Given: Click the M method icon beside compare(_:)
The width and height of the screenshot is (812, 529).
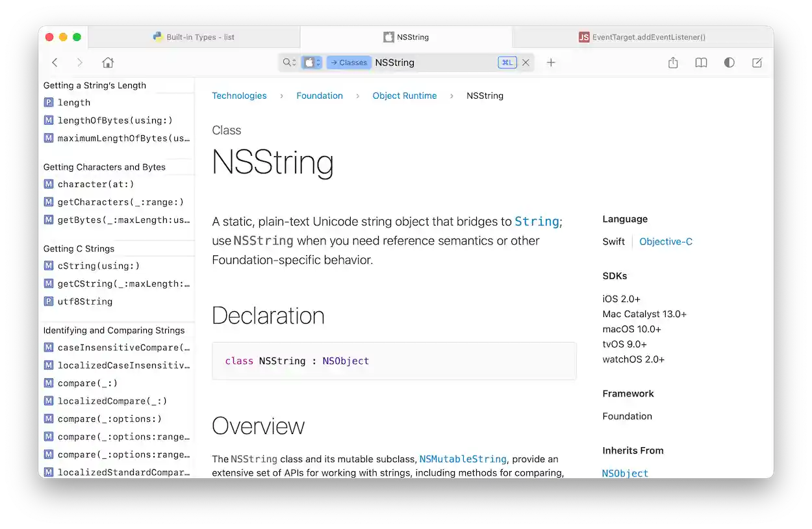Looking at the screenshot, I should pos(48,383).
